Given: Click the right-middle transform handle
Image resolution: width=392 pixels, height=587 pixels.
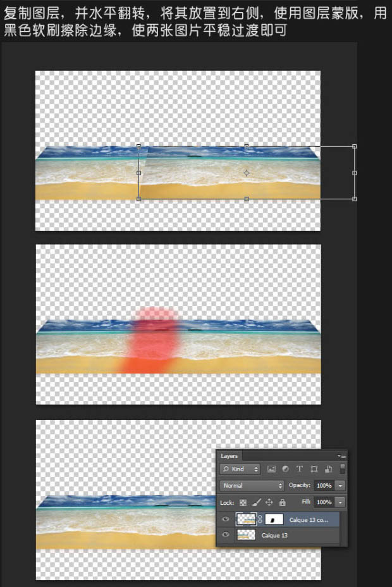Looking at the screenshot, I should point(354,173).
